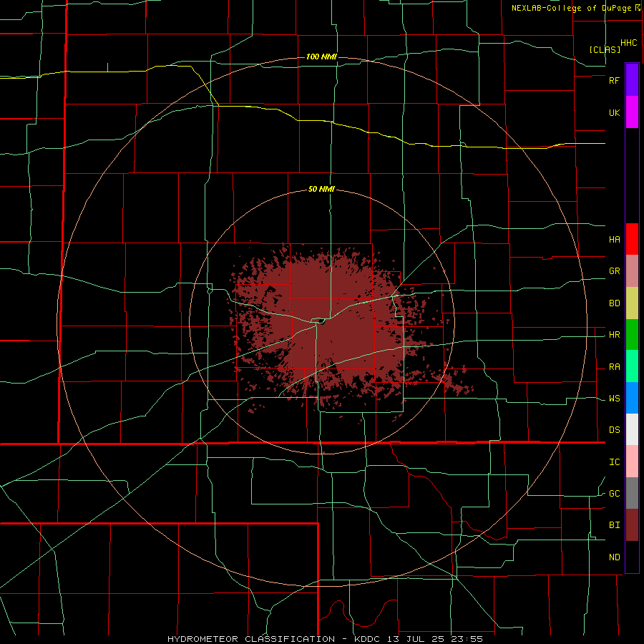Click the ND legend label

pos(614,557)
